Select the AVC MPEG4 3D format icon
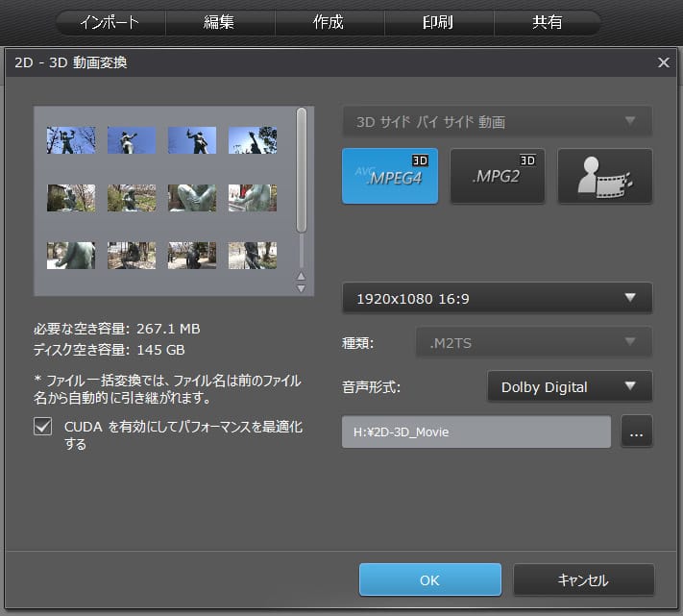 pos(390,176)
